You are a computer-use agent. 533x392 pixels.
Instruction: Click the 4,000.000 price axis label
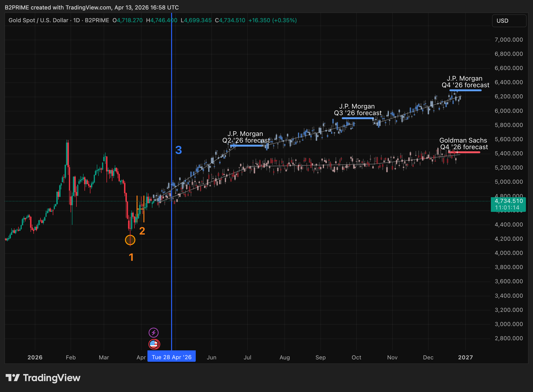[x=509, y=253]
